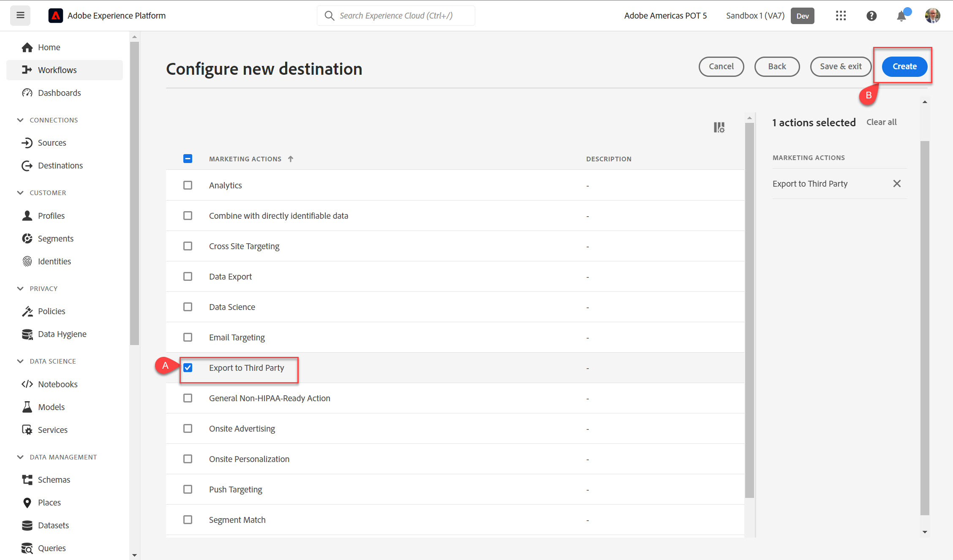View notifications bell
This screenshot has width=953, height=560.
(x=901, y=16)
